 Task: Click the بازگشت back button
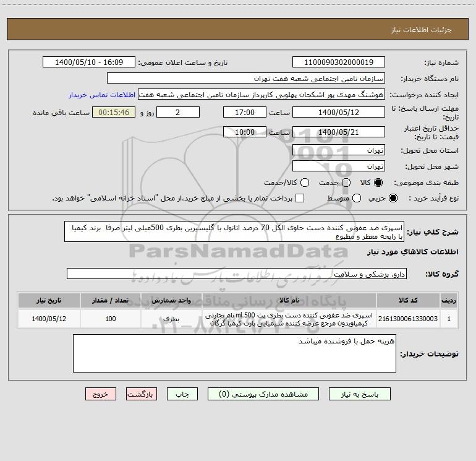[x=142, y=394]
